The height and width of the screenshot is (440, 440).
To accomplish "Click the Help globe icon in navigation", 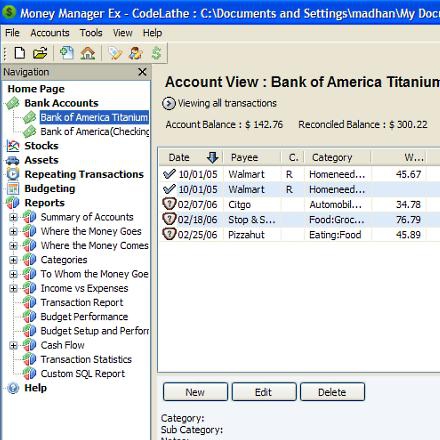I will (x=13, y=388).
